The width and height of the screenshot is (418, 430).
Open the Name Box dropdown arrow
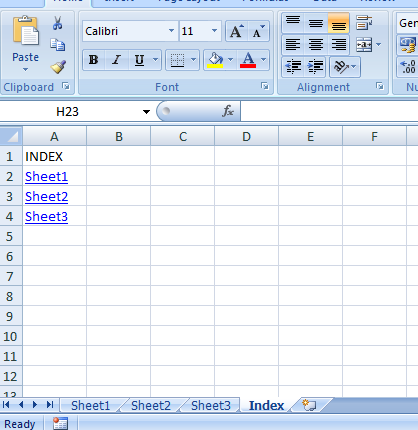pyautogui.click(x=146, y=112)
